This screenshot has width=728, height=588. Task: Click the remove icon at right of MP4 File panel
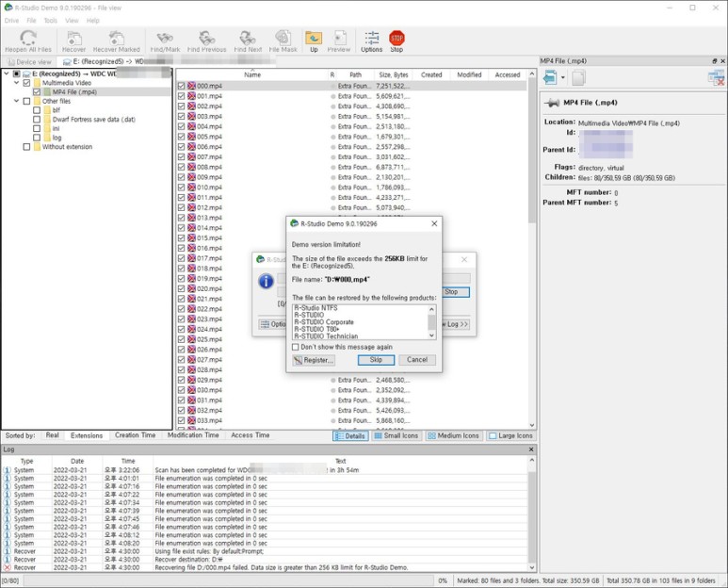pos(716,77)
